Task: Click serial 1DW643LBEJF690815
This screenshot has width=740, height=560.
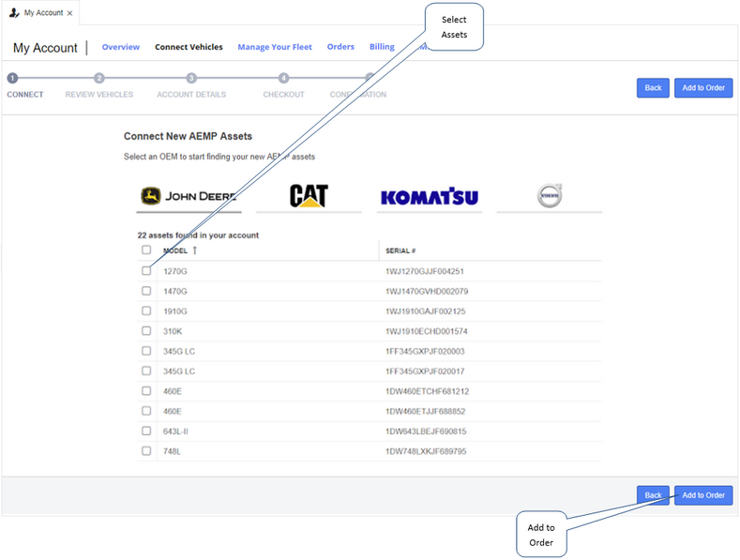Action: click(426, 431)
